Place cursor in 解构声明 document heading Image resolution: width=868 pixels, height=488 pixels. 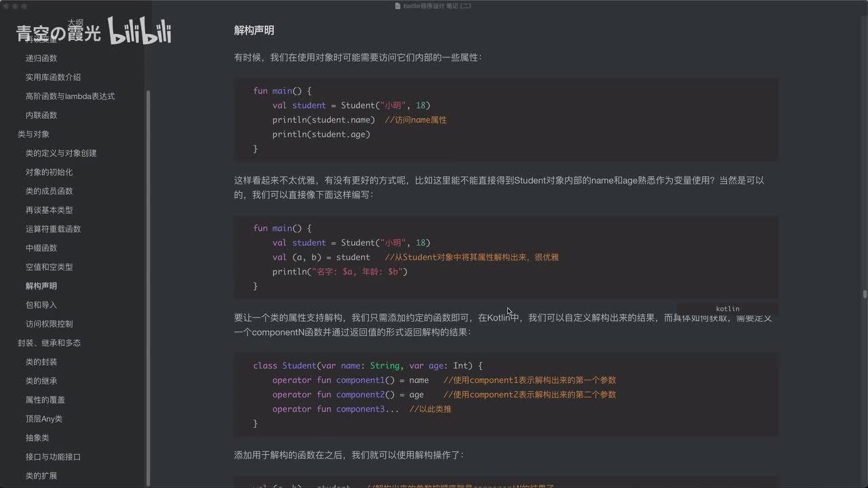click(254, 30)
